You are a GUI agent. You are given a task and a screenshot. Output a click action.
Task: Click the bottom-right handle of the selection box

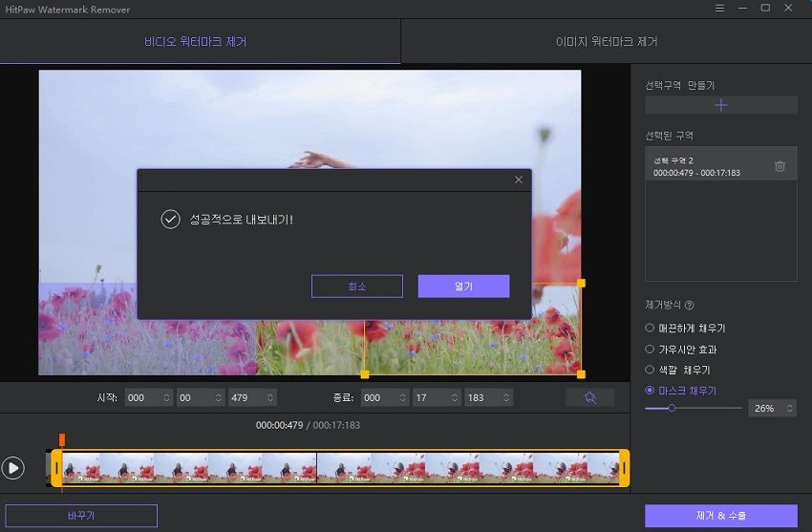coord(581,374)
